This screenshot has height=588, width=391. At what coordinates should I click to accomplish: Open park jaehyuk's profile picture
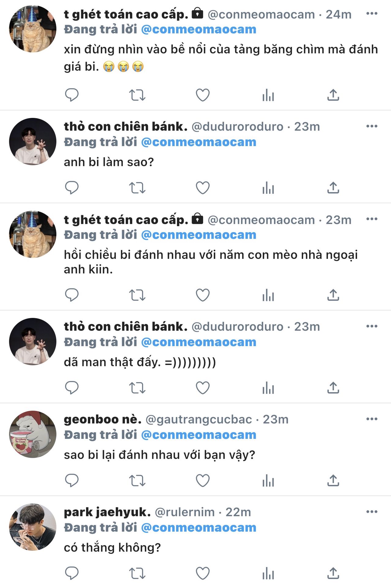point(33,527)
